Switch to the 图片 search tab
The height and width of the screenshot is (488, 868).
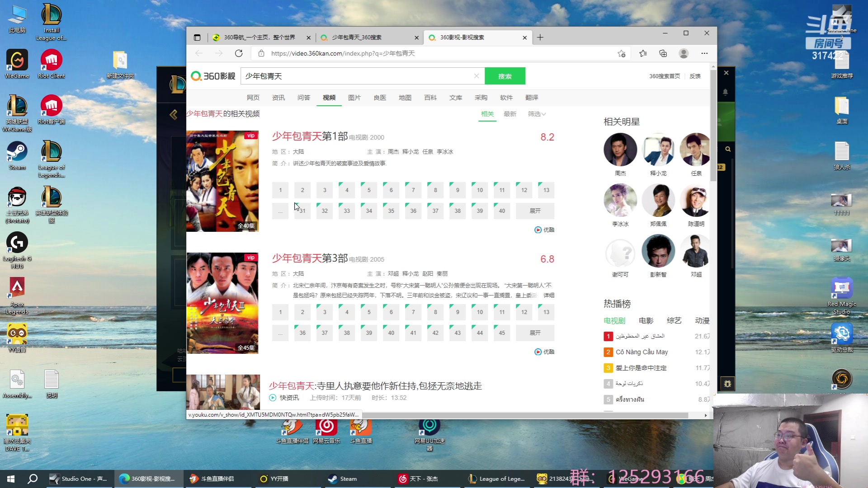pyautogui.click(x=354, y=98)
